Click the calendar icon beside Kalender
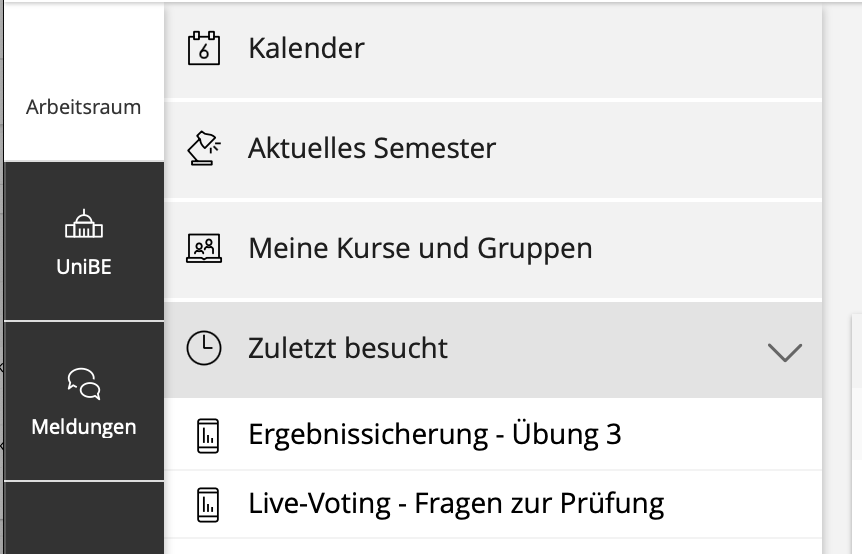This screenshot has width=862, height=554. click(204, 48)
